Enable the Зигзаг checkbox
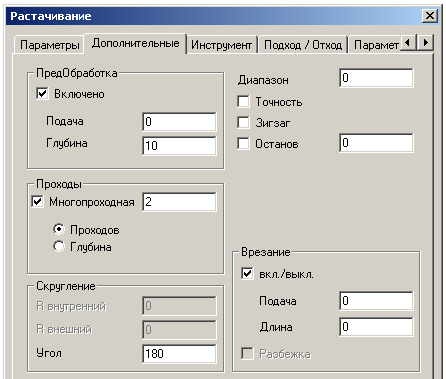 click(x=243, y=123)
